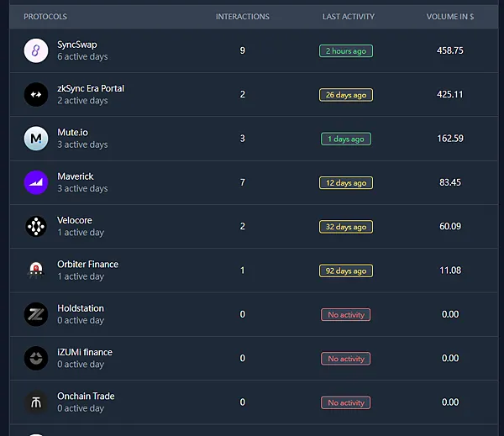Screen dimensions: 504x436
Task: Sort by the Interactions column header
Action: tap(243, 17)
